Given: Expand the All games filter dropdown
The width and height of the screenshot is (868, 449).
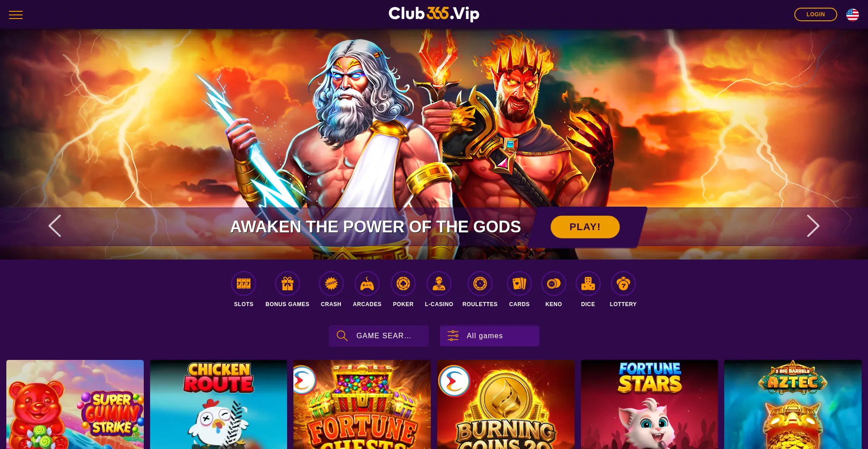Looking at the screenshot, I should point(490,336).
